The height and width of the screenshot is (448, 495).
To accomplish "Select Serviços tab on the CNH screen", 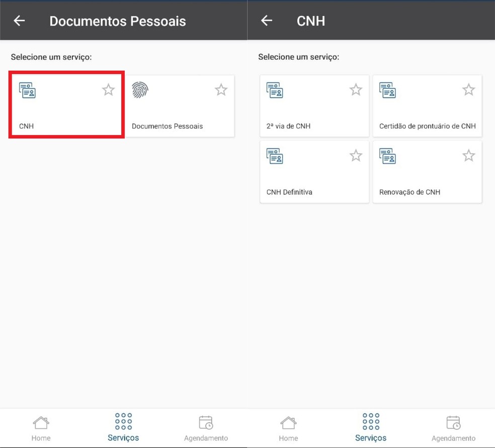I will coord(371,428).
